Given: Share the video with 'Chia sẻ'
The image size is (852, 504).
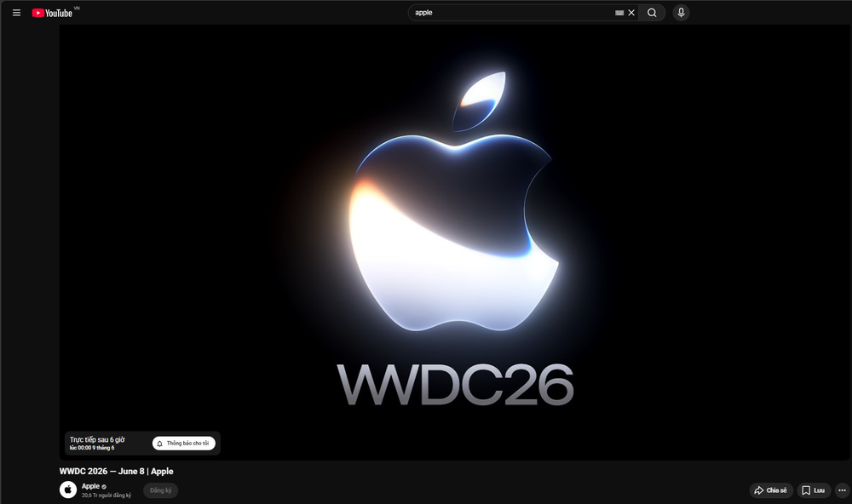Looking at the screenshot, I should 771,490.
